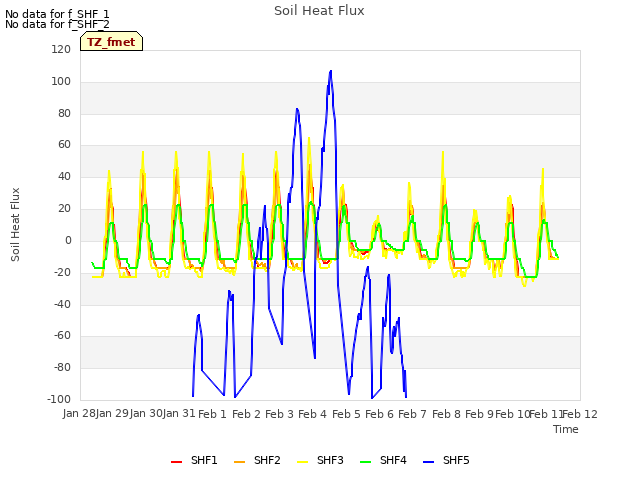Click the Feb 12 x-axis tick label
This screenshot has height=480, width=640.
(x=580, y=414)
